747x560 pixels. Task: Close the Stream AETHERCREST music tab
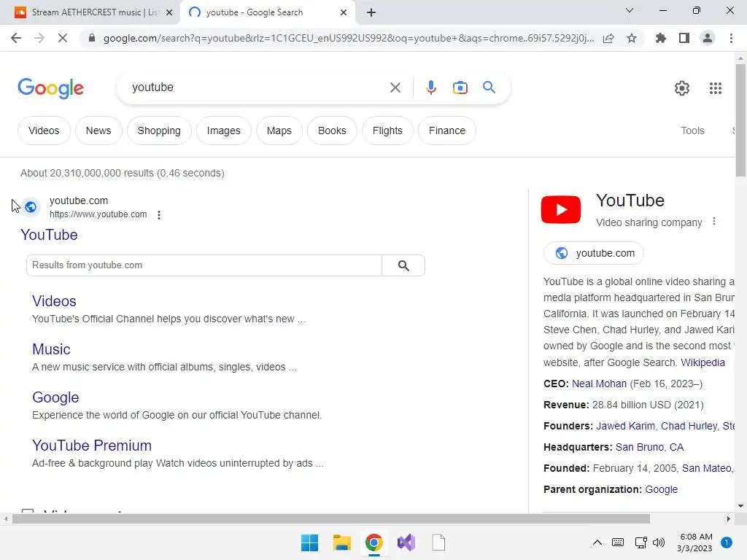pyautogui.click(x=169, y=12)
